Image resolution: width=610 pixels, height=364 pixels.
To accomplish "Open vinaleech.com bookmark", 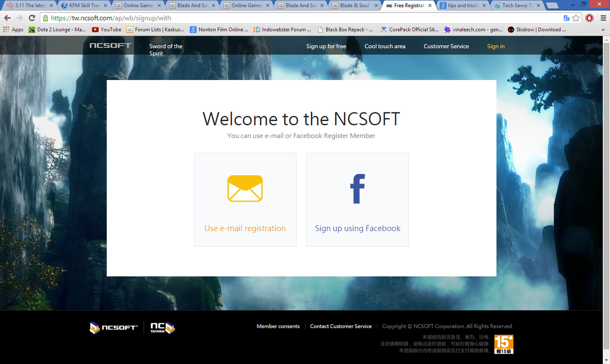I will tap(473, 30).
